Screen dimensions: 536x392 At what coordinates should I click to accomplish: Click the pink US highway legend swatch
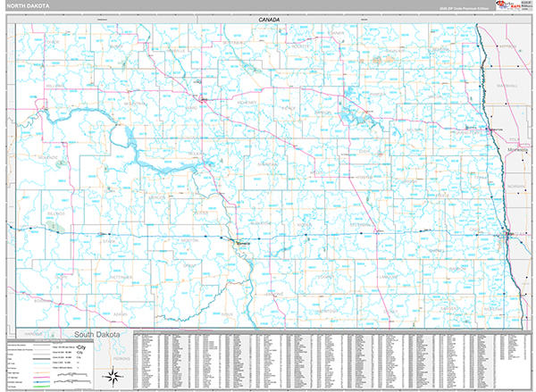pos(41,378)
